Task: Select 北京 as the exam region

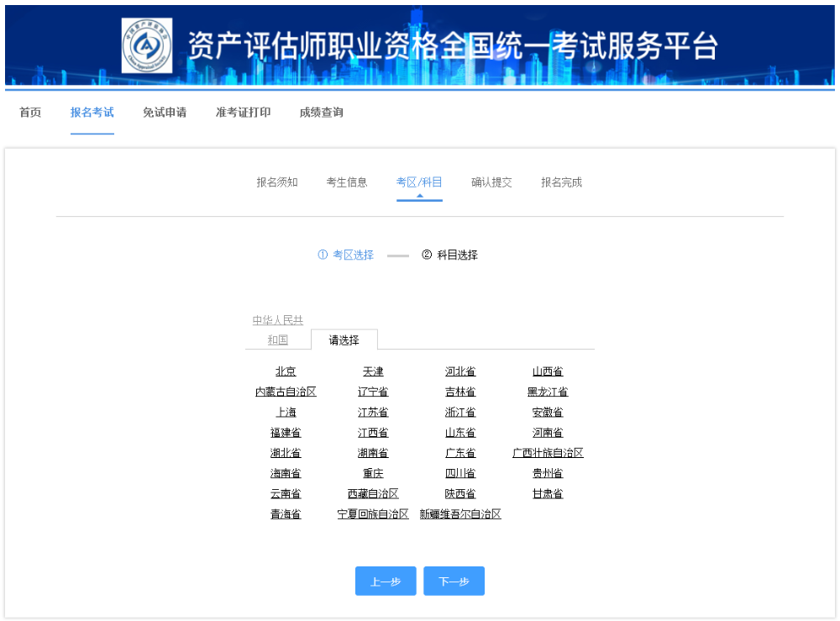Action: tap(286, 371)
